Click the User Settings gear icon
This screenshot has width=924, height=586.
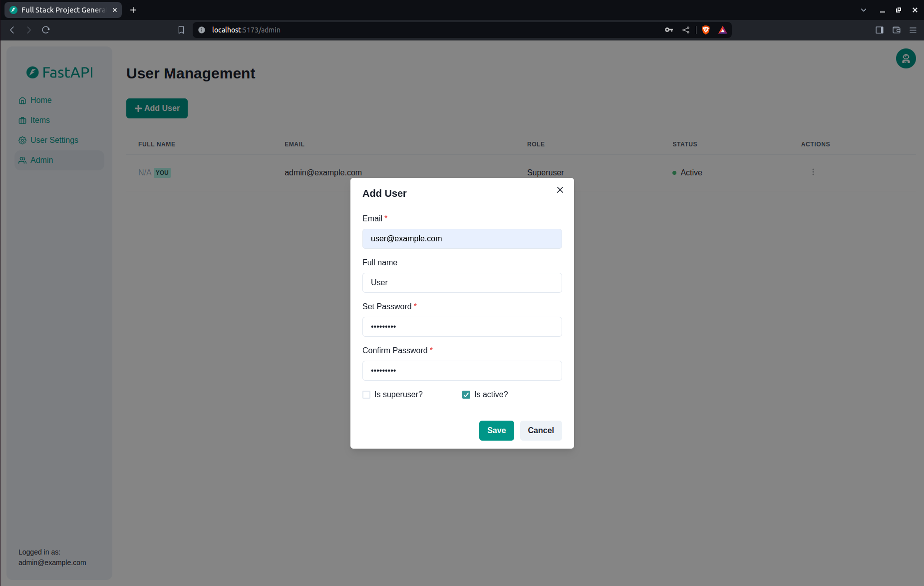22,140
